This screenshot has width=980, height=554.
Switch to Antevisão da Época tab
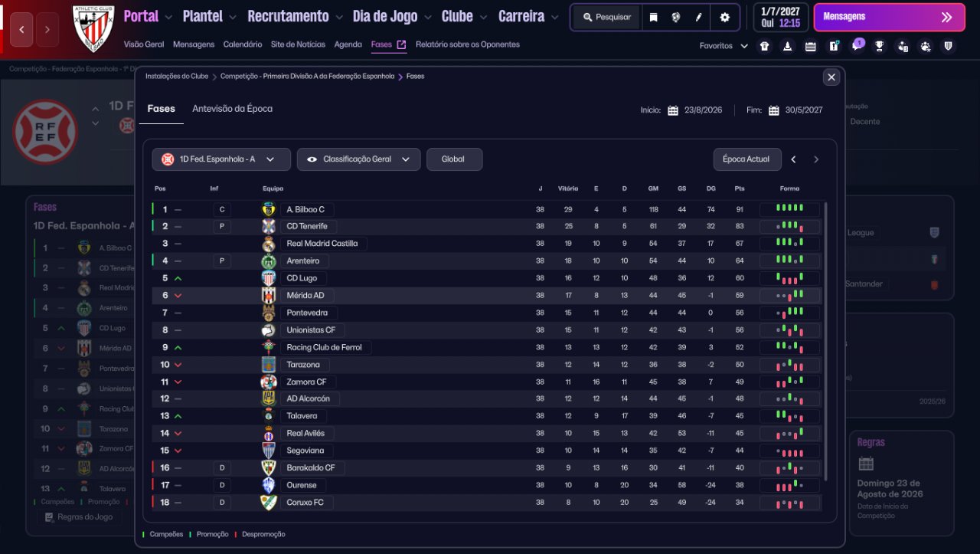[232, 109]
